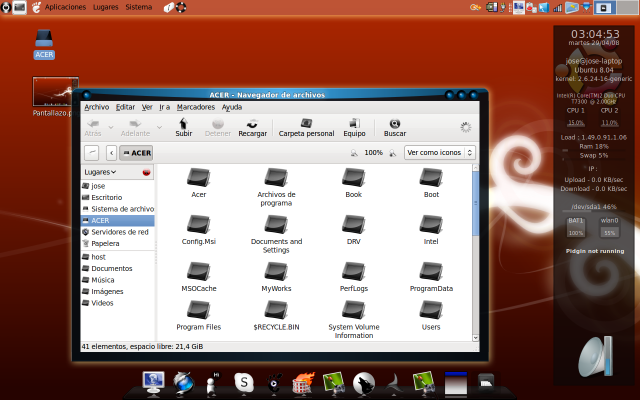Open the Lugares menu in top panel
Image resolution: width=640 pixels, height=400 pixels.
tap(105, 7)
